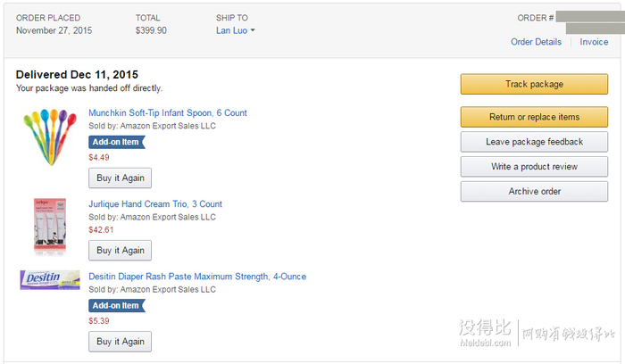The image size is (625, 364).
Task: Open the Invoice link
Action: coord(594,42)
